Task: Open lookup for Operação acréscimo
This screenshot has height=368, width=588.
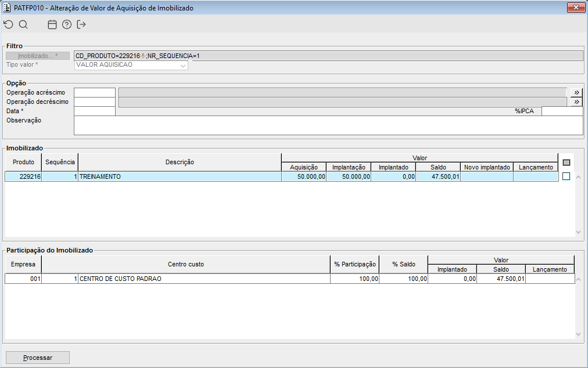Action: (576, 92)
